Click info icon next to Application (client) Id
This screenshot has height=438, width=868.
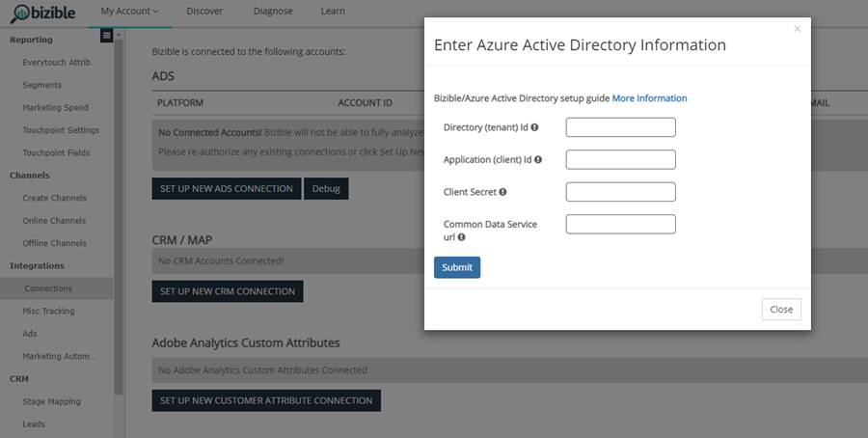point(538,159)
